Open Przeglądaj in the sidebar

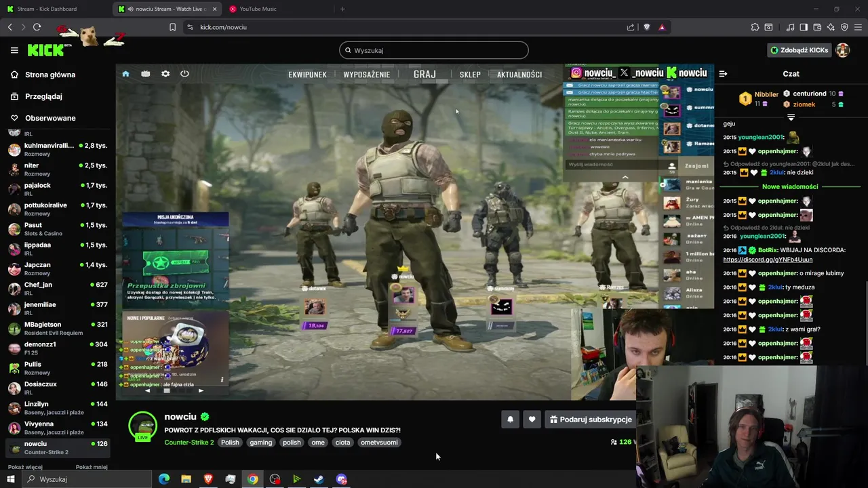(x=43, y=96)
